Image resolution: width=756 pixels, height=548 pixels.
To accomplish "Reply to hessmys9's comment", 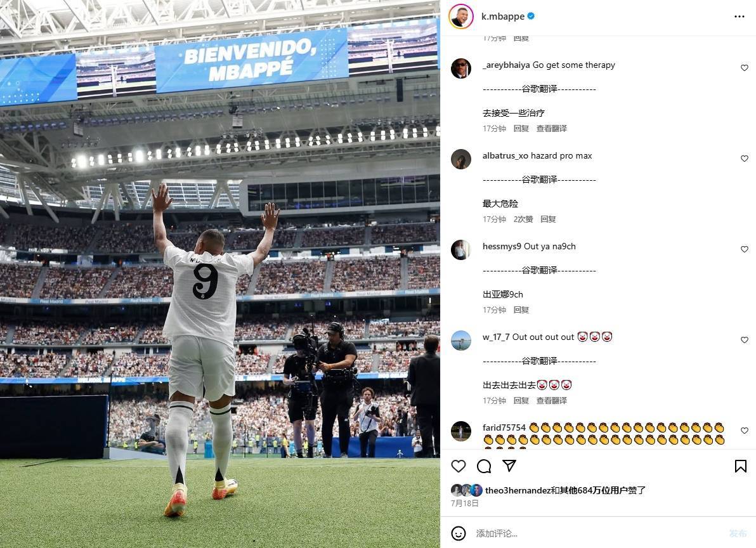I will [521, 310].
